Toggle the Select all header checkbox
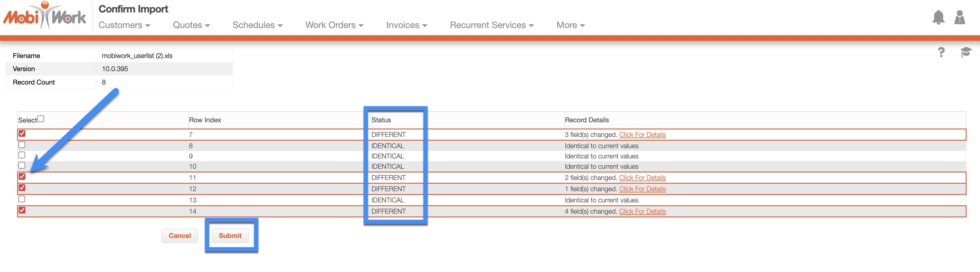This screenshot has height=272, width=980. pyautogui.click(x=41, y=119)
